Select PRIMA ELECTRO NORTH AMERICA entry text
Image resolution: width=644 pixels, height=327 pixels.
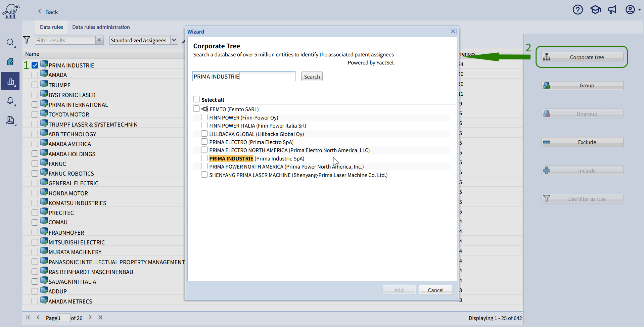[289, 150]
